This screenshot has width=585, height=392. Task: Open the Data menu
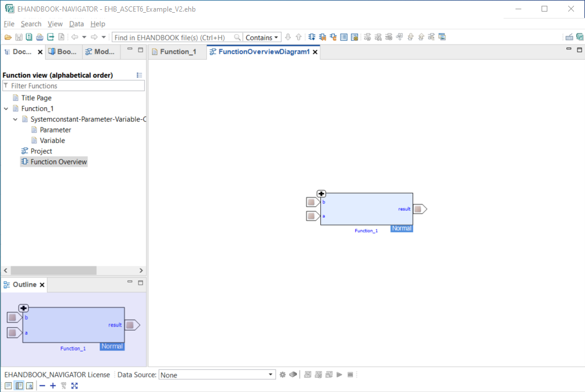point(76,24)
